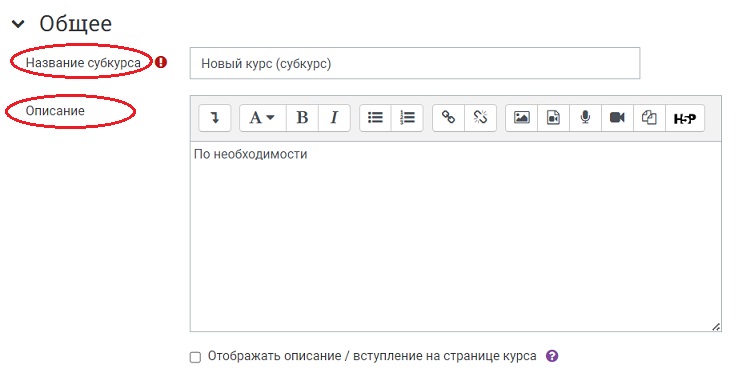Click the Описание label
742x385 pixels.
pos(55,111)
